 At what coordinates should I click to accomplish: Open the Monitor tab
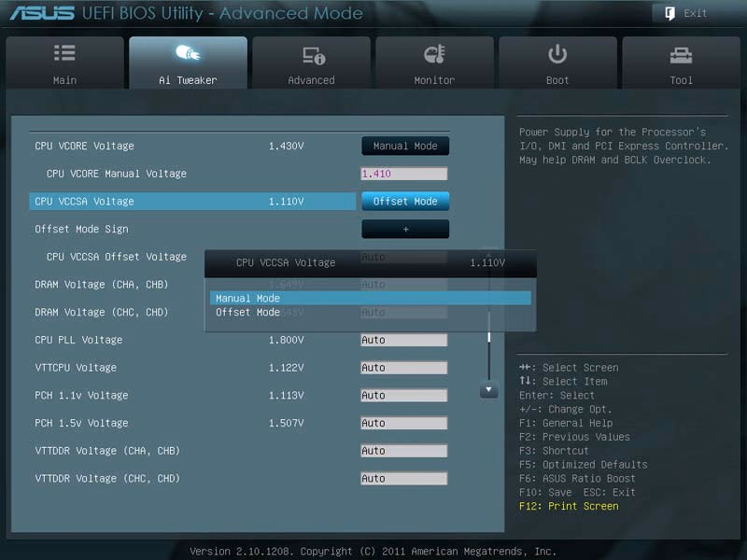pos(434,63)
